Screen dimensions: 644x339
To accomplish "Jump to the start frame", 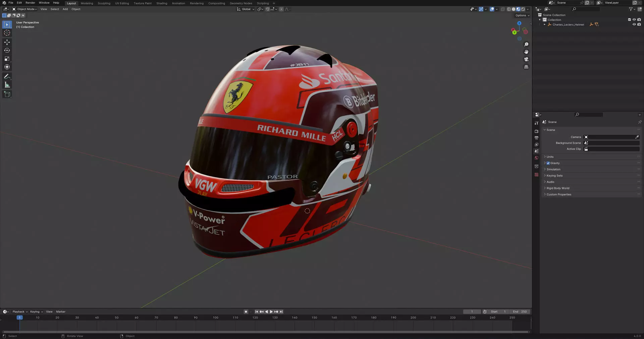I will pyautogui.click(x=257, y=311).
